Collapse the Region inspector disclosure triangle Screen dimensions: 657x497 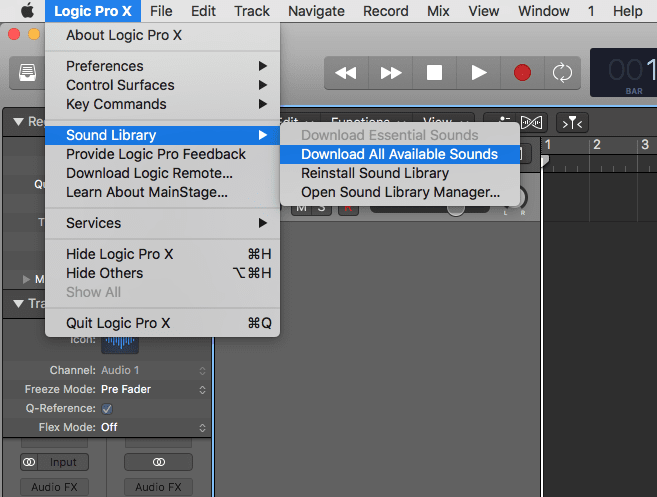pos(18,122)
